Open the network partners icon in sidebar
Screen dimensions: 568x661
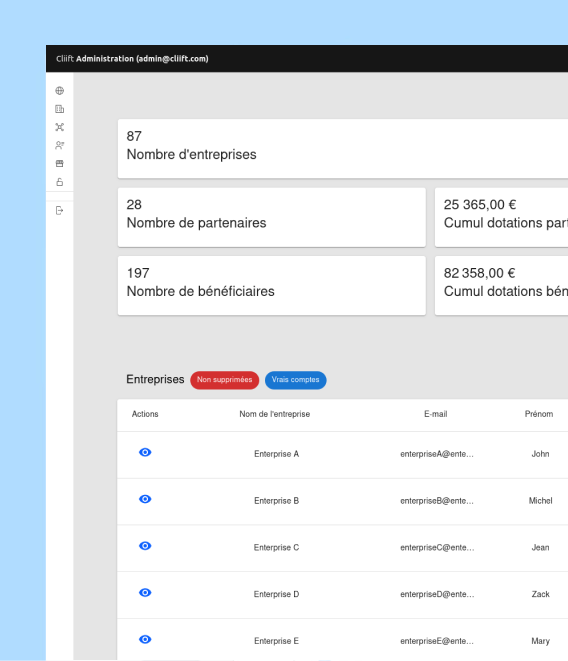pos(59,127)
